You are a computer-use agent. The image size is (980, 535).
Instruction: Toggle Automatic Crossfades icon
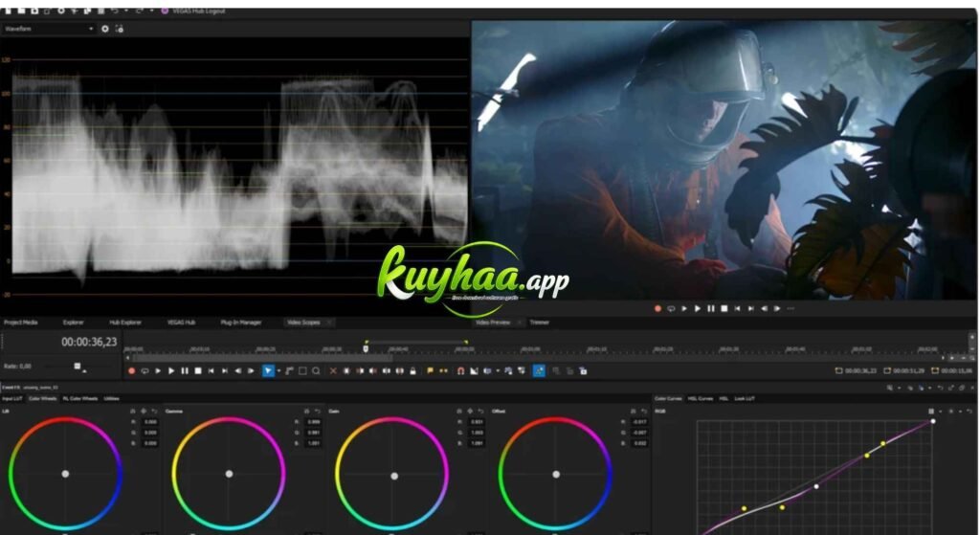474,371
